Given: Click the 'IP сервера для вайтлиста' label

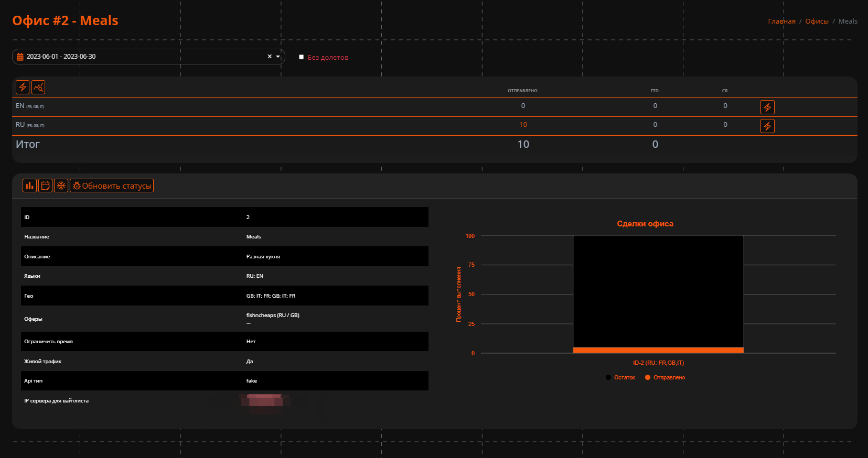Looking at the screenshot, I should pyautogui.click(x=56, y=401).
